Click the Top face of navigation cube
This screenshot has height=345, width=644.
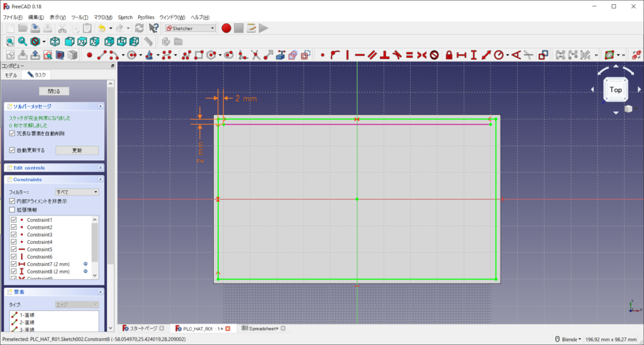pos(616,90)
